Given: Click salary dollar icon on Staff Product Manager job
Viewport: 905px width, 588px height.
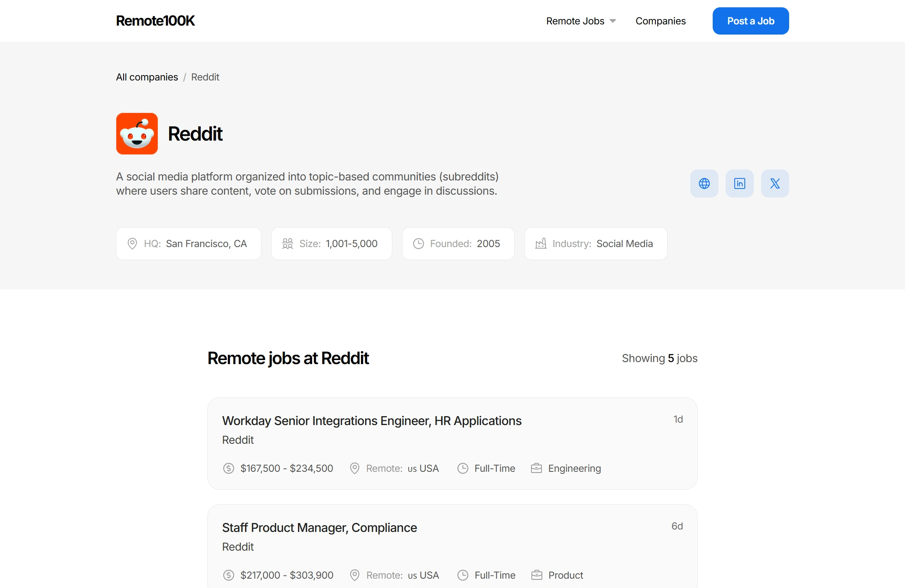Looking at the screenshot, I should click(228, 575).
